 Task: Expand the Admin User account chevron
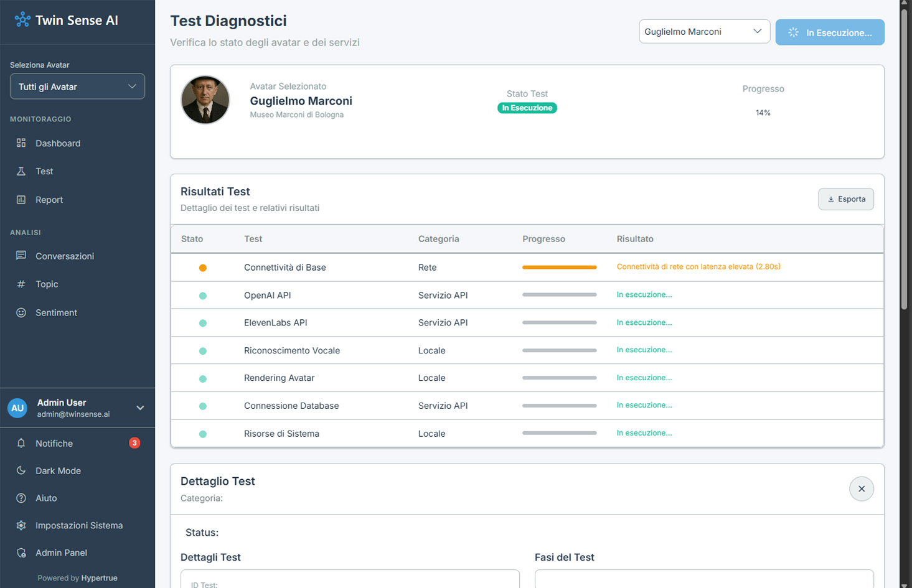coord(140,408)
